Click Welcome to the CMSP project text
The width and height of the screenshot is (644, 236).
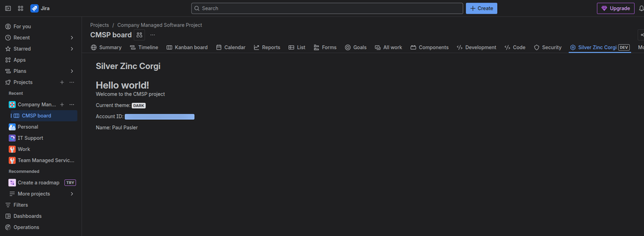point(130,94)
